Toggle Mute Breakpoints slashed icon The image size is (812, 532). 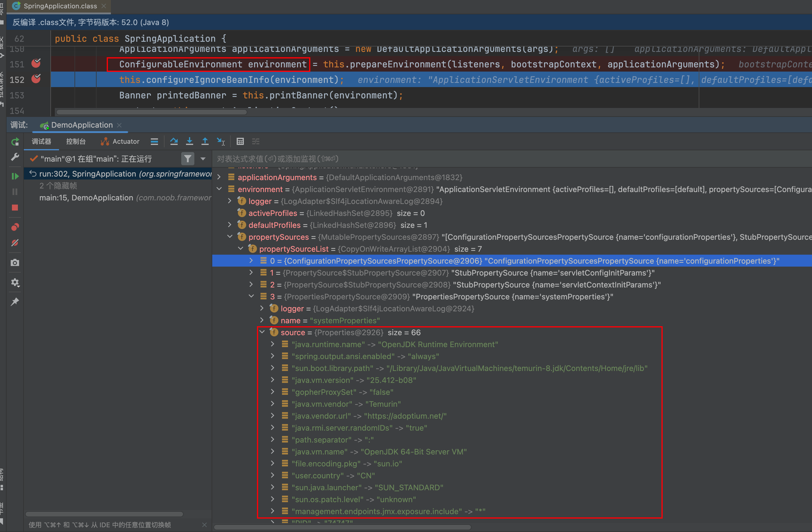(x=15, y=243)
